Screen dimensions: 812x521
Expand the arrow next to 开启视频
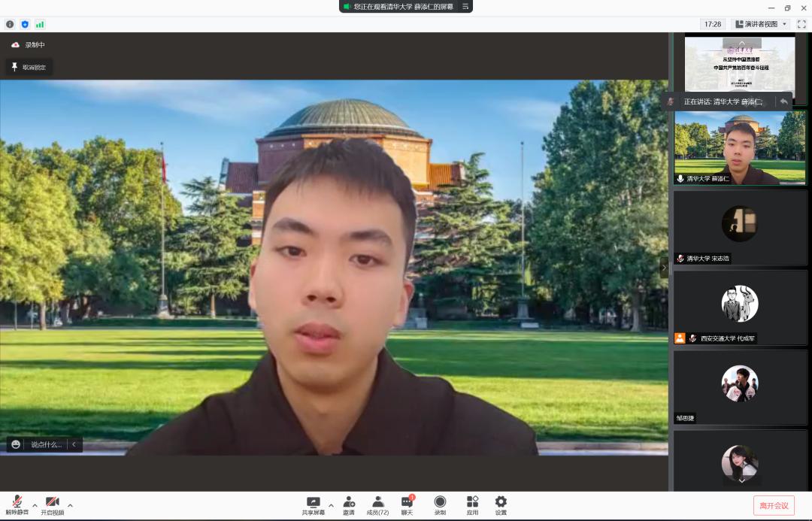click(x=71, y=505)
